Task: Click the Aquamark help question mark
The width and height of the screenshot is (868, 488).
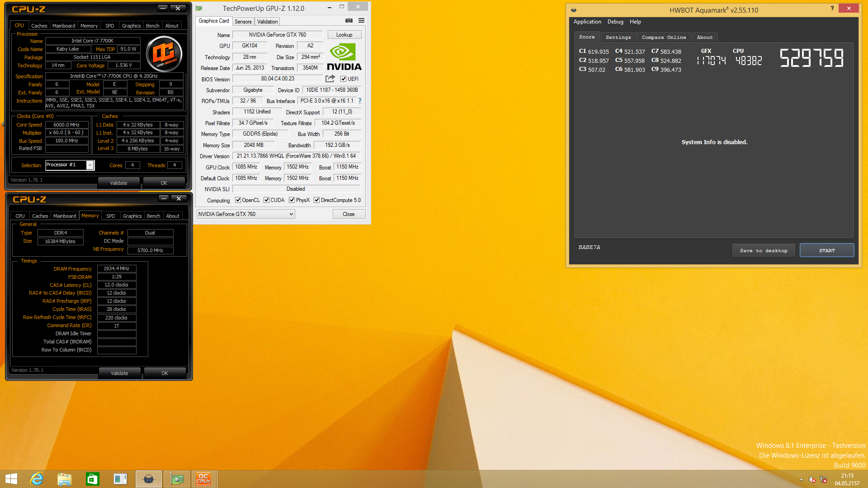Action: (x=832, y=8)
